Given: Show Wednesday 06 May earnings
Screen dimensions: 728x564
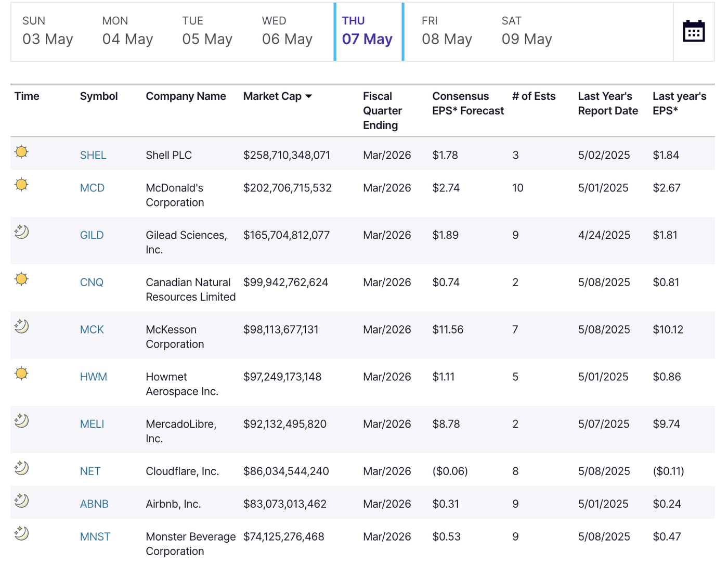Looking at the screenshot, I should [x=287, y=32].
